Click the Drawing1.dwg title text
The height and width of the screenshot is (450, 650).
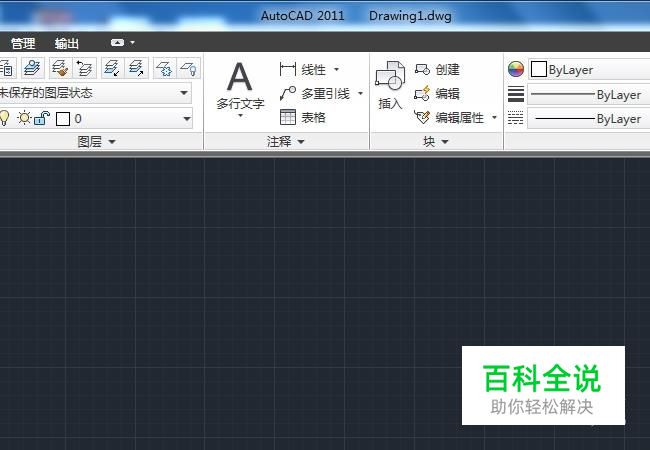(x=410, y=16)
